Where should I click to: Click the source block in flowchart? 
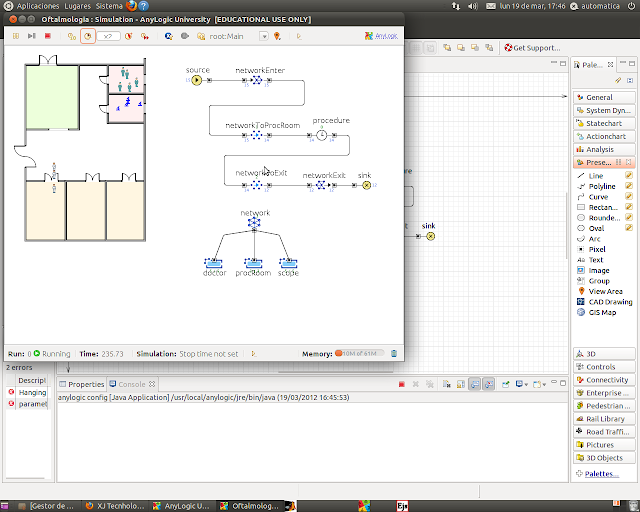click(196, 80)
